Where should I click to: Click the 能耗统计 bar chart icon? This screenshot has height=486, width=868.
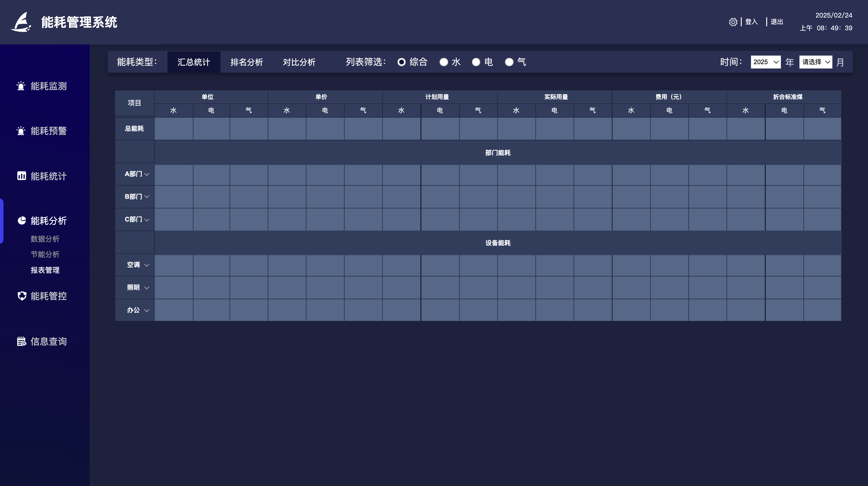coord(22,176)
